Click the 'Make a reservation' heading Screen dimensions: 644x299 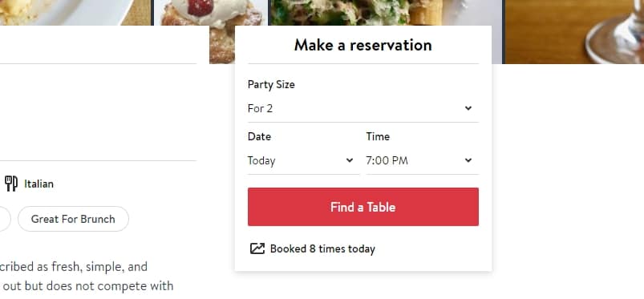click(363, 45)
